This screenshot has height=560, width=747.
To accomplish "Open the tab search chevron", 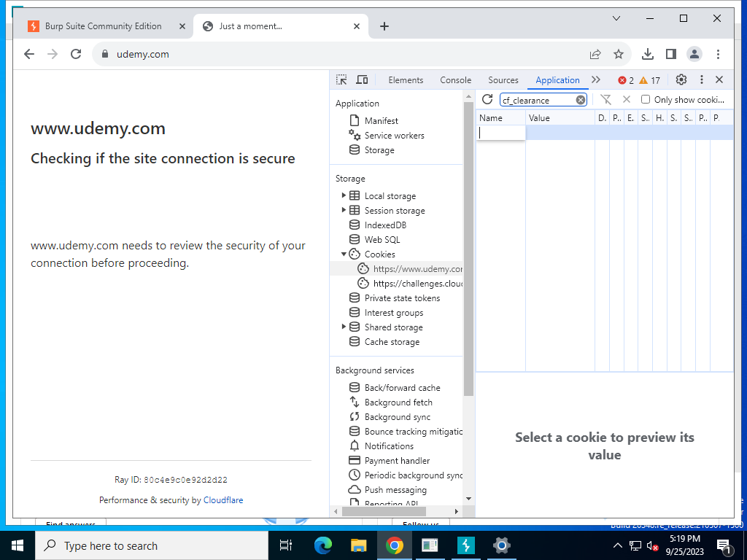I will (x=616, y=18).
